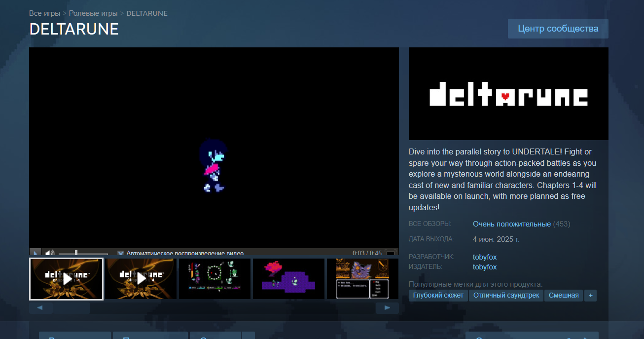Toggle the automatic video playback checkbox
Screen dimensions: 644x339
pyautogui.click(x=120, y=253)
